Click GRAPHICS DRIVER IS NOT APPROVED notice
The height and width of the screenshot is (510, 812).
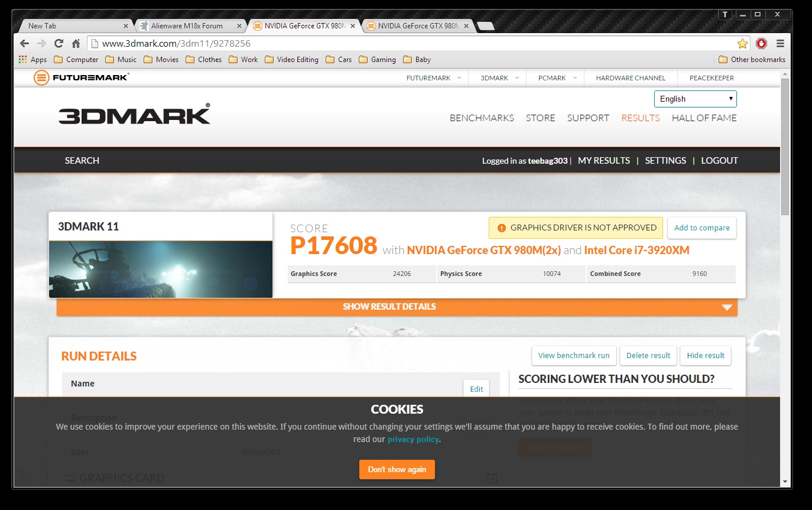point(576,228)
